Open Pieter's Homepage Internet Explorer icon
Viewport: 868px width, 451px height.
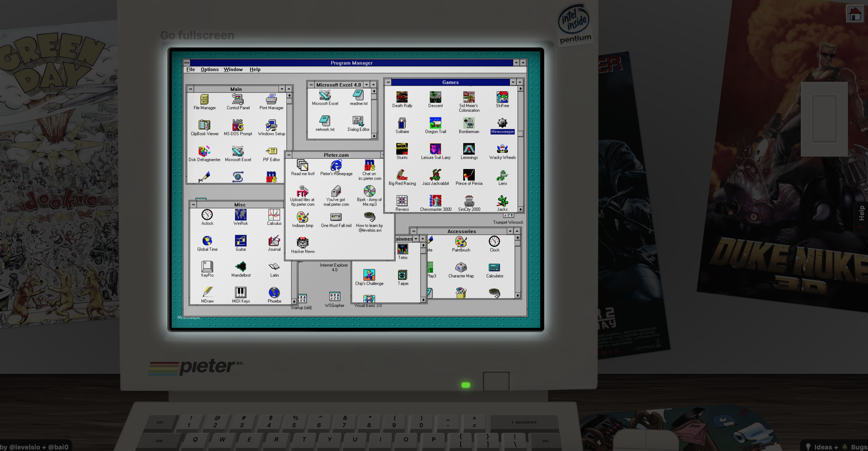pos(336,166)
